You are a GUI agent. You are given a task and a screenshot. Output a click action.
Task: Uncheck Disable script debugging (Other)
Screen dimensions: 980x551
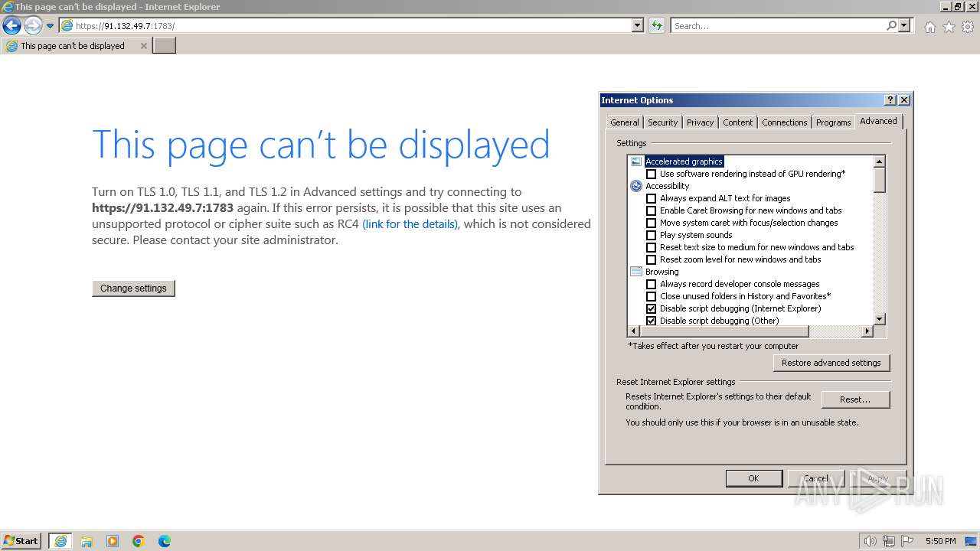(x=651, y=321)
